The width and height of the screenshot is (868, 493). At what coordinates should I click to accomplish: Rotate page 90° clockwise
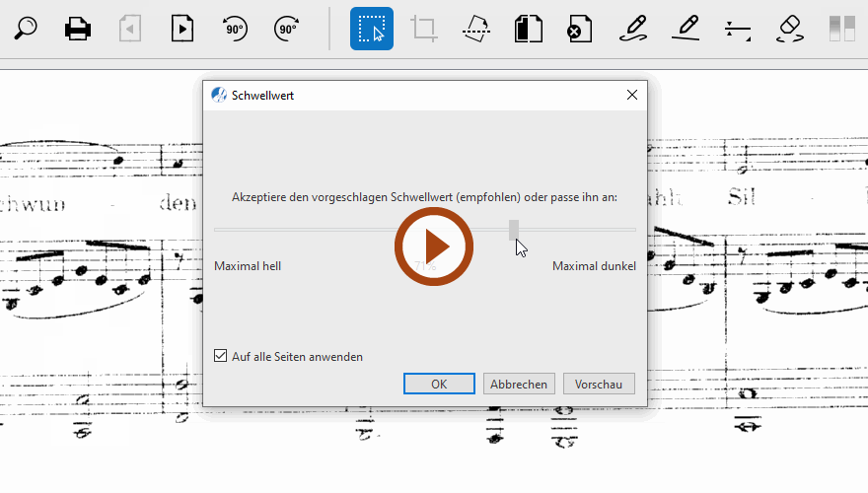(x=287, y=29)
